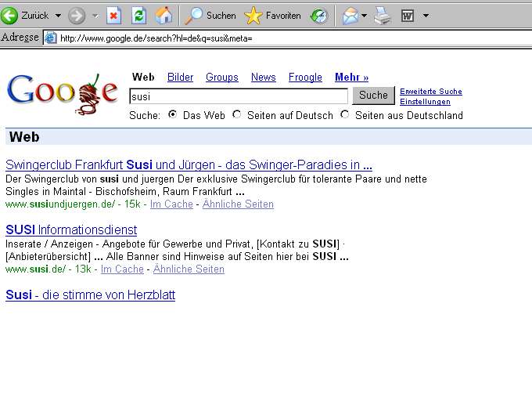Go to the home page icon
Viewport: 532px width, 401px height.
tap(163, 15)
